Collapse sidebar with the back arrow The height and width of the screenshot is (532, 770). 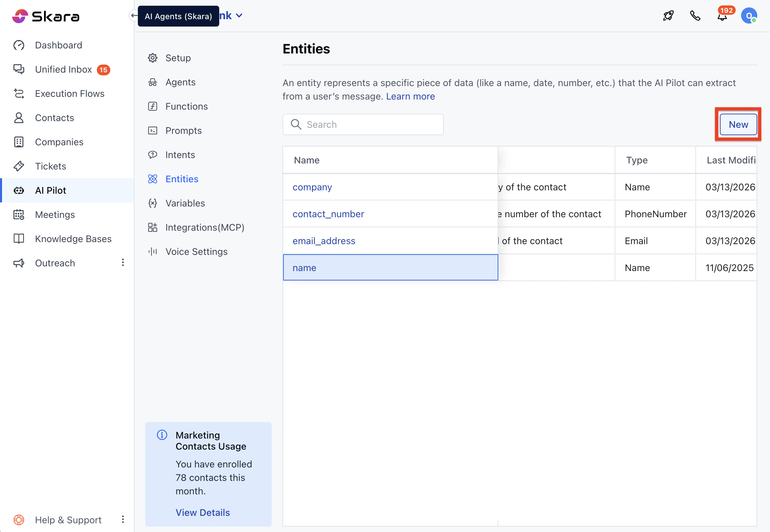click(x=133, y=16)
